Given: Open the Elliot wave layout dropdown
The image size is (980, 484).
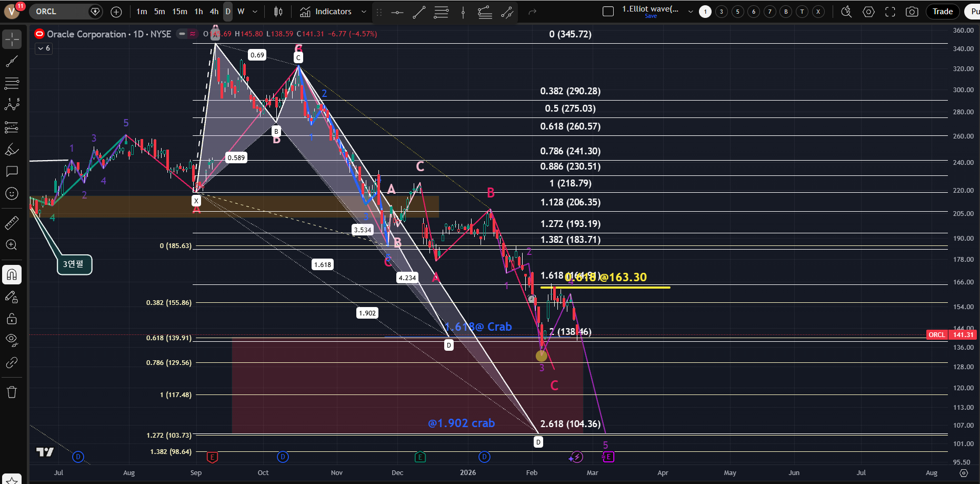Looking at the screenshot, I should point(691,12).
